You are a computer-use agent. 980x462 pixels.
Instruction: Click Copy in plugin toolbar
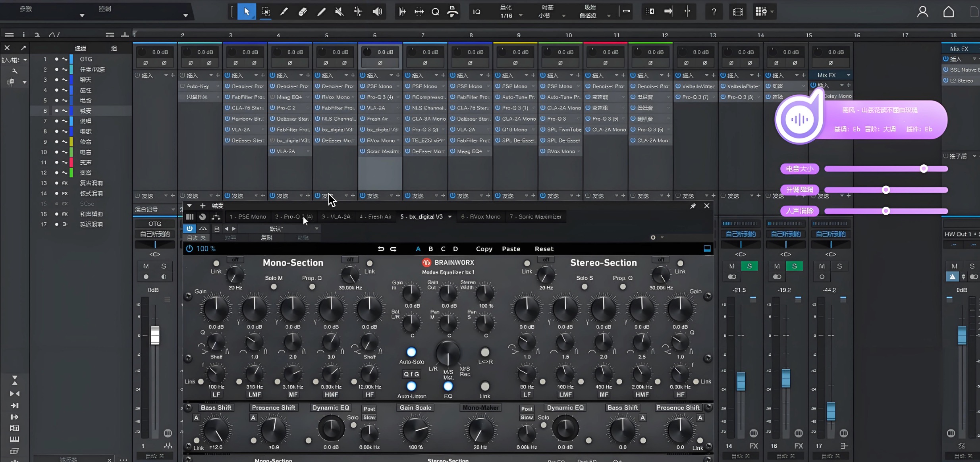[x=484, y=249]
